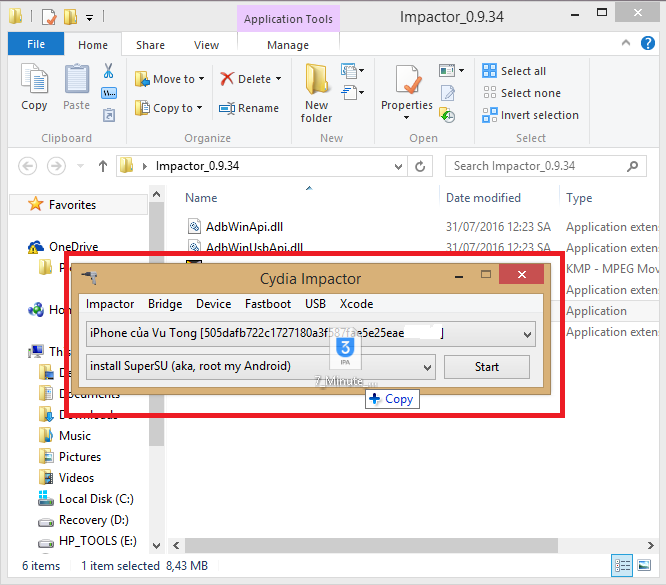The width and height of the screenshot is (666, 585).
Task: Collapse the ribbon with the chevron
Action: pos(626,42)
